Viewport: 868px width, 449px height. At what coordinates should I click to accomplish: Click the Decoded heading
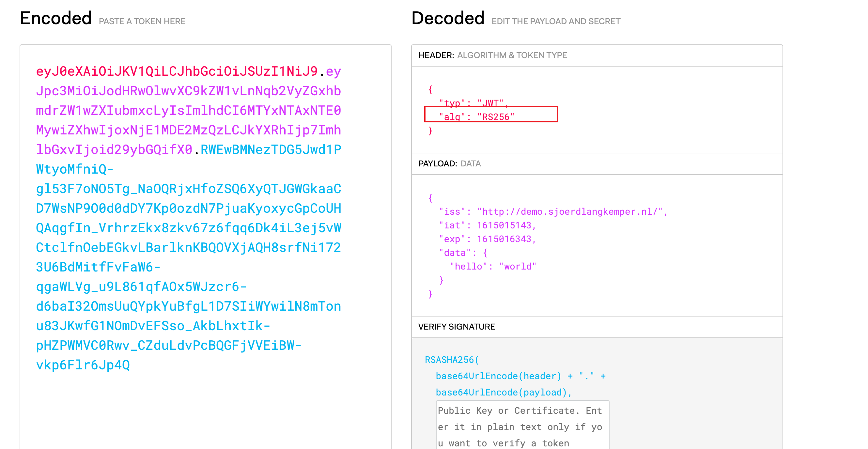pyautogui.click(x=447, y=18)
